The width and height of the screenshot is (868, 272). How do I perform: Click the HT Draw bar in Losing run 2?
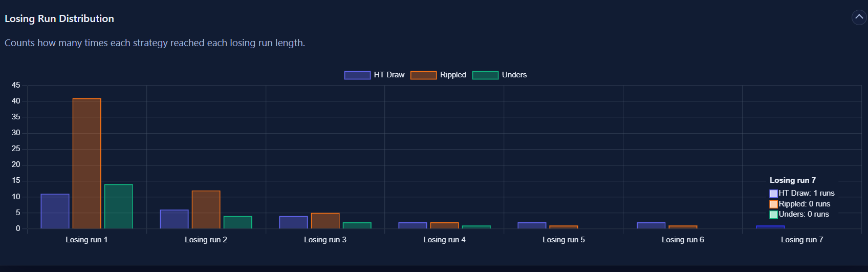[x=174, y=219]
